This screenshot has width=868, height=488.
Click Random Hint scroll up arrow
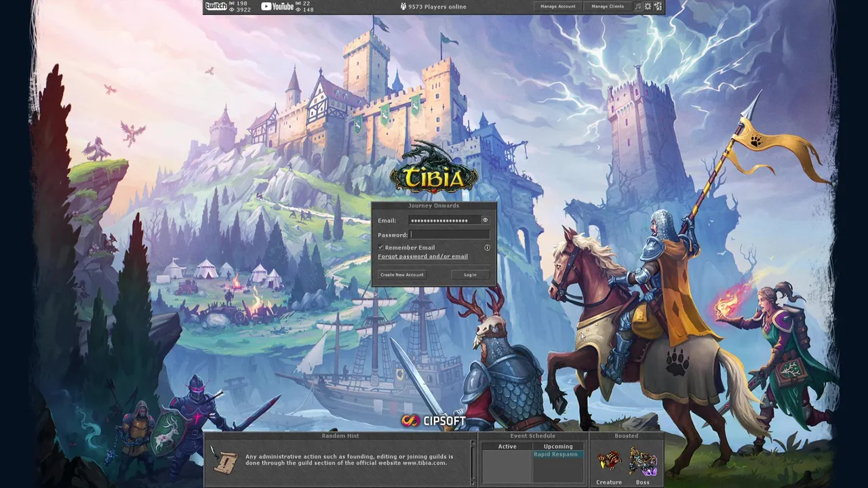(x=473, y=443)
